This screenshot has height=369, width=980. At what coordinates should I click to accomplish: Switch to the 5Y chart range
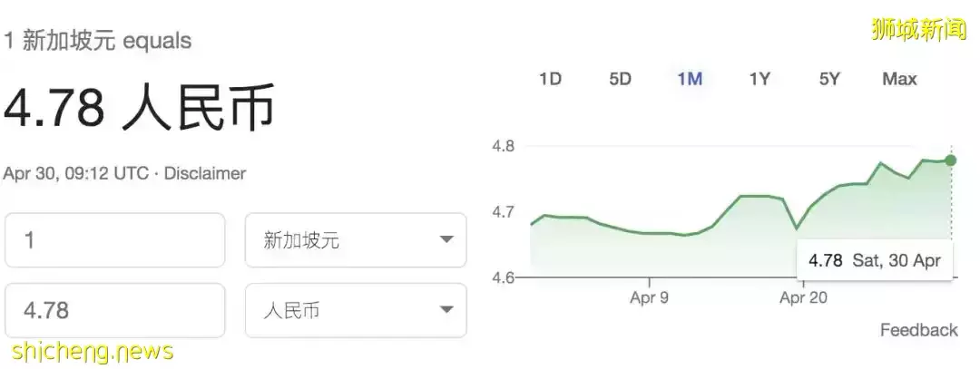[829, 79]
